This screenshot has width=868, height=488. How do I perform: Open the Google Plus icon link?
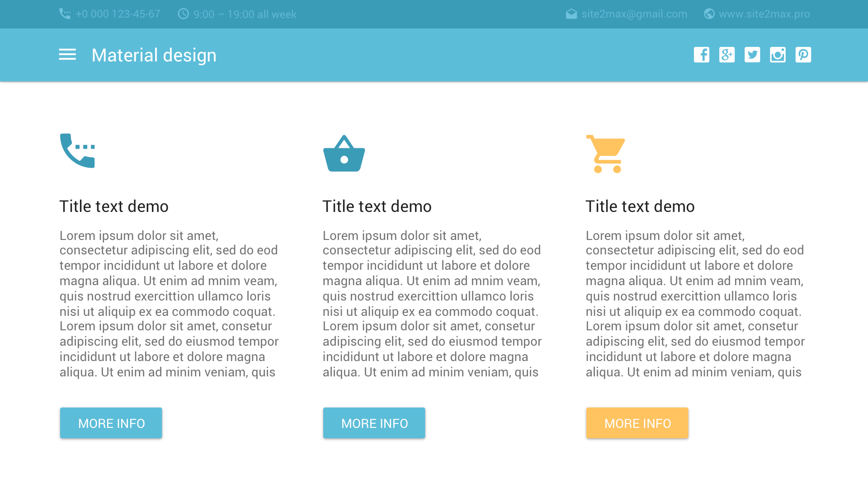click(726, 55)
